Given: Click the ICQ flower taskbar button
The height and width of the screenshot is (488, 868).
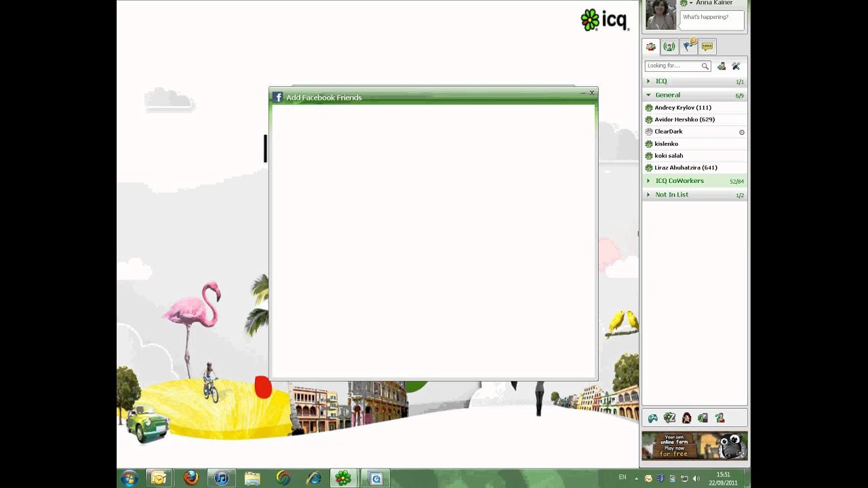Looking at the screenshot, I should tap(344, 478).
